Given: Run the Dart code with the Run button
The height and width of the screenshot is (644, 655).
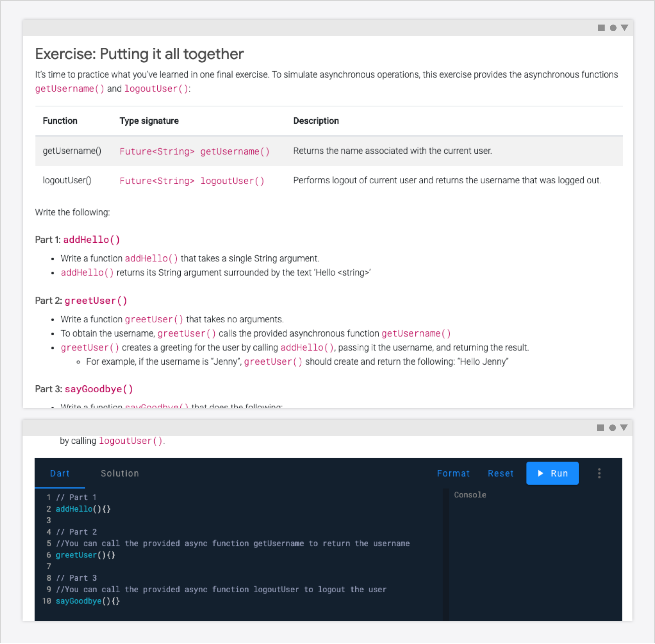Looking at the screenshot, I should point(552,473).
